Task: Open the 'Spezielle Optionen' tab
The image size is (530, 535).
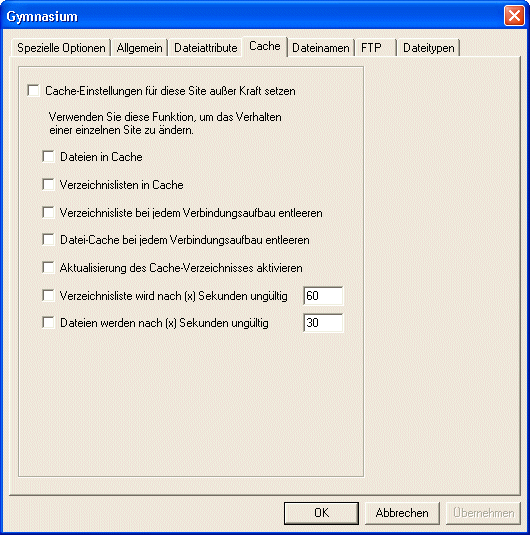Action: [x=61, y=48]
